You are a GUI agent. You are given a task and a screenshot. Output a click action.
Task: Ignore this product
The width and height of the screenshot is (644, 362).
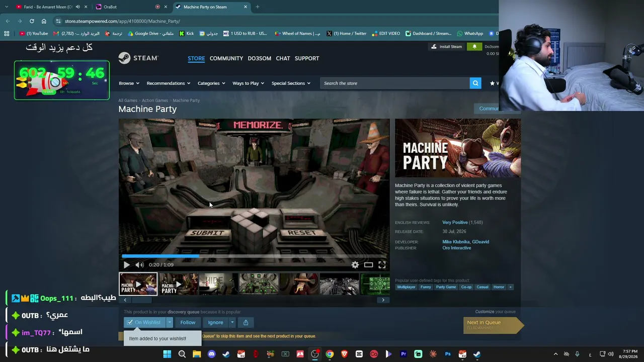pyautogui.click(x=215, y=322)
